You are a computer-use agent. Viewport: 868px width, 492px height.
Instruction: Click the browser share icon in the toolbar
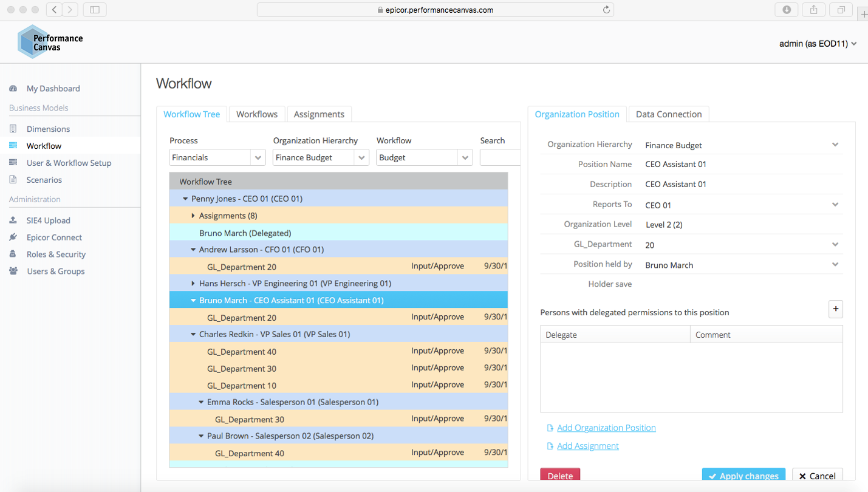[813, 9]
